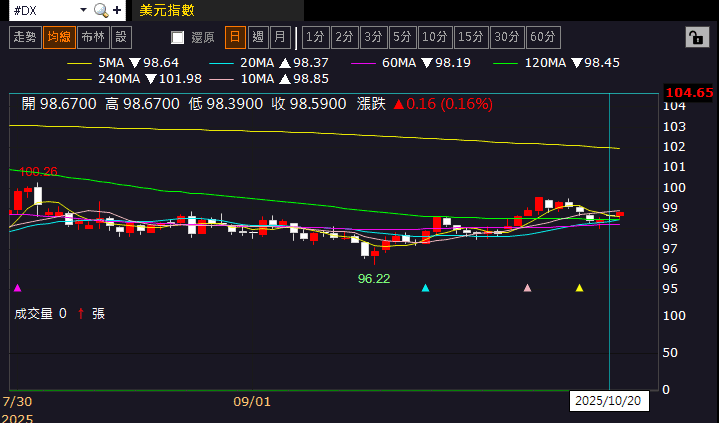719x423 pixels.
Task: Select the 60分 interval
Action: point(543,37)
